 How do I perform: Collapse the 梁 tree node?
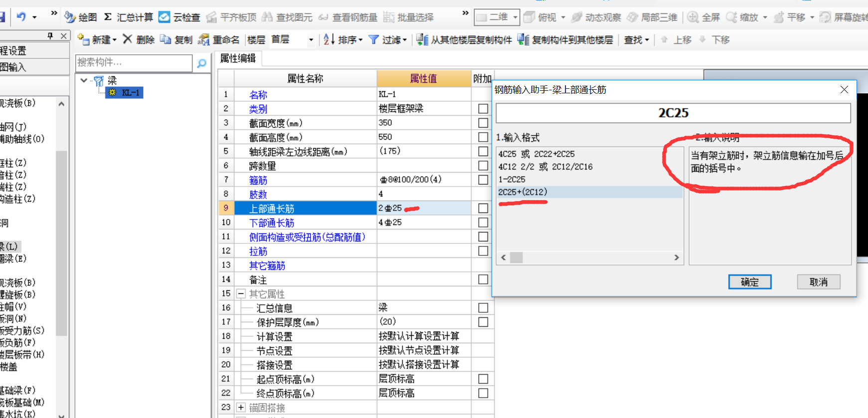coord(84,80)
